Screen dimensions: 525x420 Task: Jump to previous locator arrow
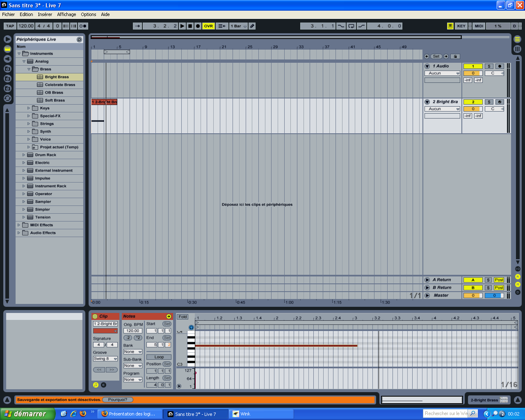[x=427, y=57]
